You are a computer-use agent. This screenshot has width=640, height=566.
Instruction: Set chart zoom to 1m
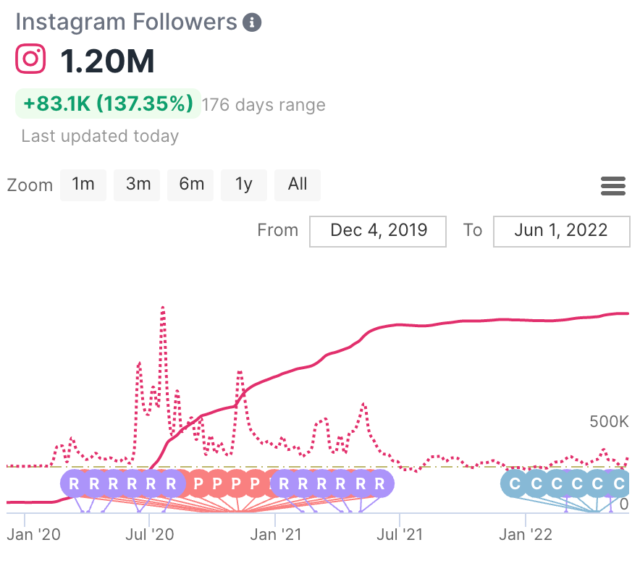pyautogui.click(x=83, y=184)
